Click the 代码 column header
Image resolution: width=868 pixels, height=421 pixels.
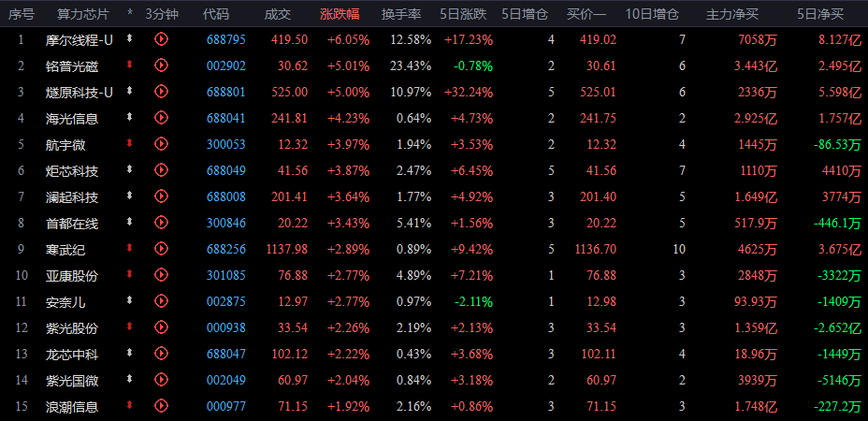pos(215,14)
